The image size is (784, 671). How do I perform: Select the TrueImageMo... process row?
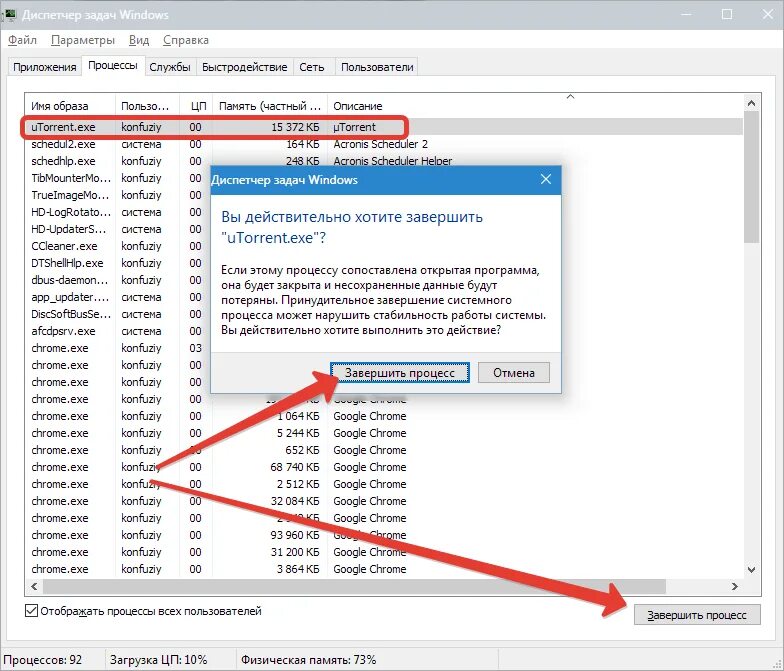click(x=118, y=195)
